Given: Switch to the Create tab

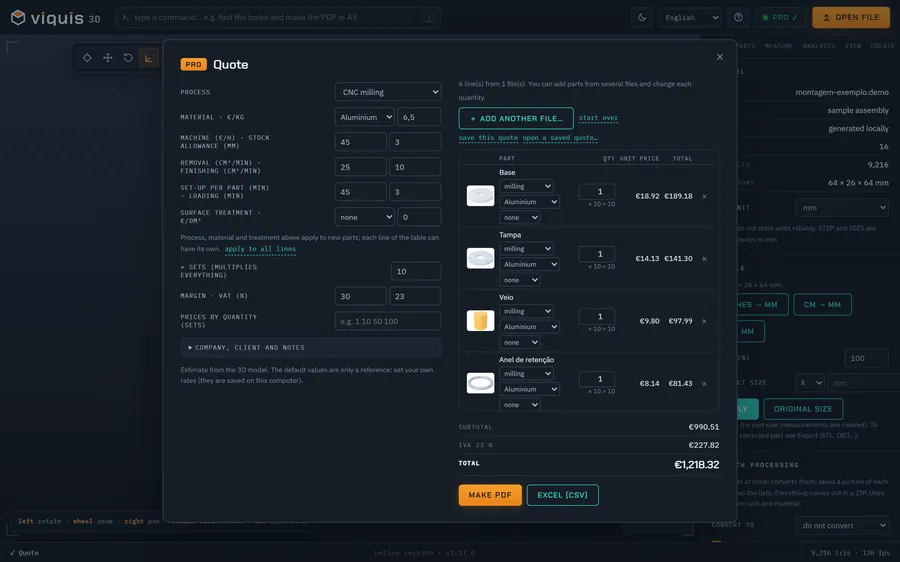Looking at the screenshot, I should (882, 46).
